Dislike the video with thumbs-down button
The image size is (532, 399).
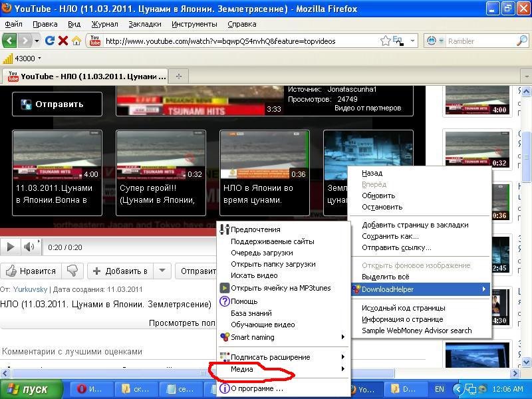(72, 271)
